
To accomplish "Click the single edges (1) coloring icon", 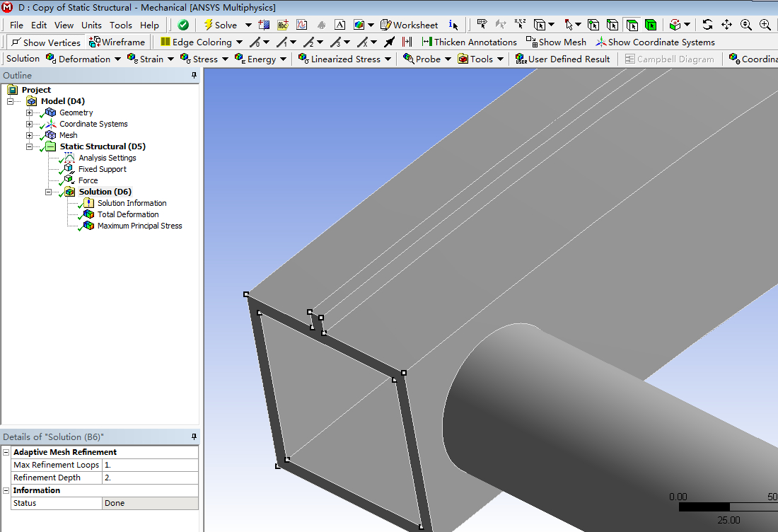I will [281, 42].
